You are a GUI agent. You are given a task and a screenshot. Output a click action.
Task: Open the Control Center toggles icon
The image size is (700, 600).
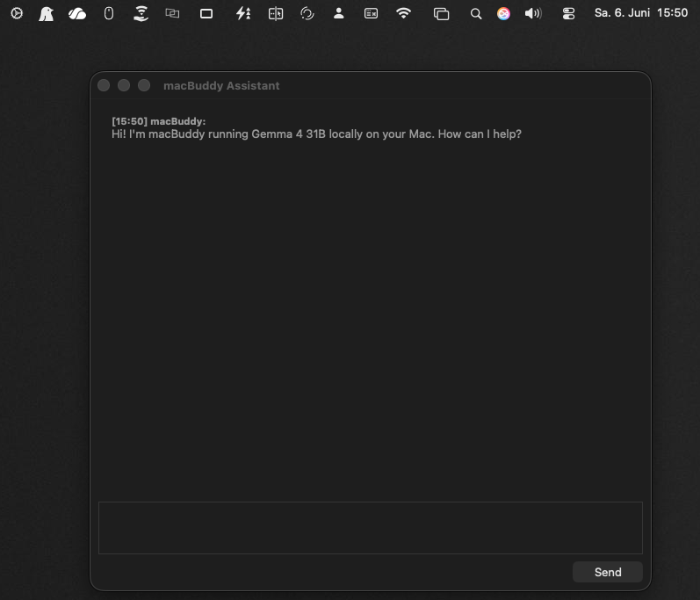(x=569, y=14)
